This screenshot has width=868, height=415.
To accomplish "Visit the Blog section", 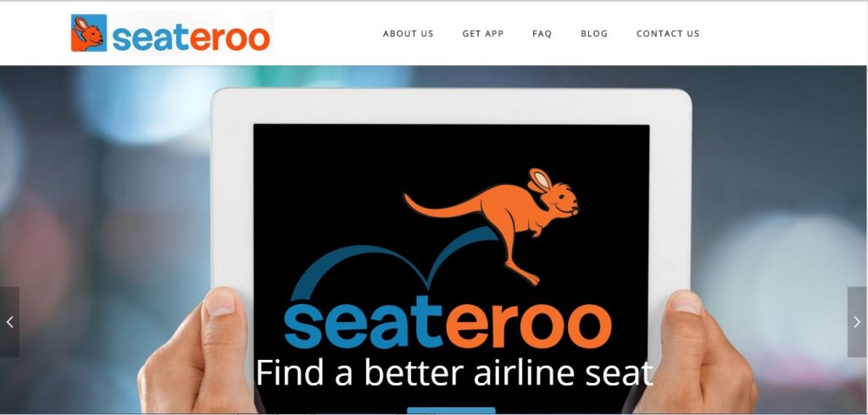I will [594, 34].
